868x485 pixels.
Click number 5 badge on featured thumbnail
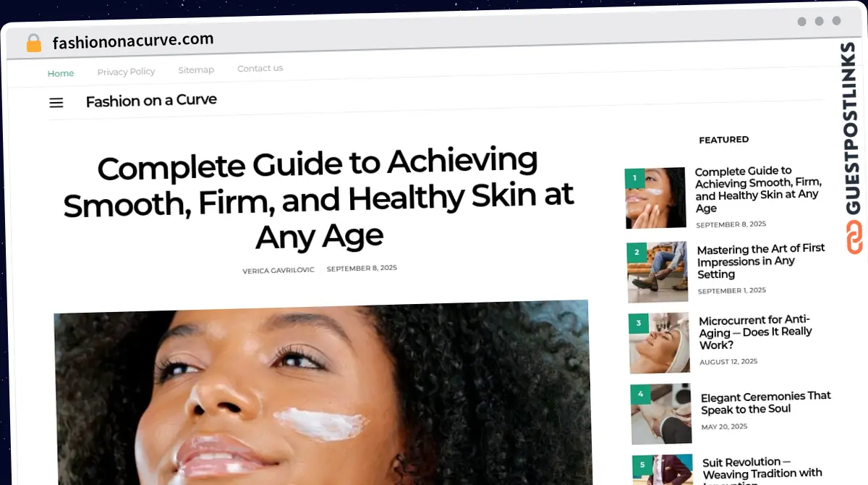pos(642,465)
